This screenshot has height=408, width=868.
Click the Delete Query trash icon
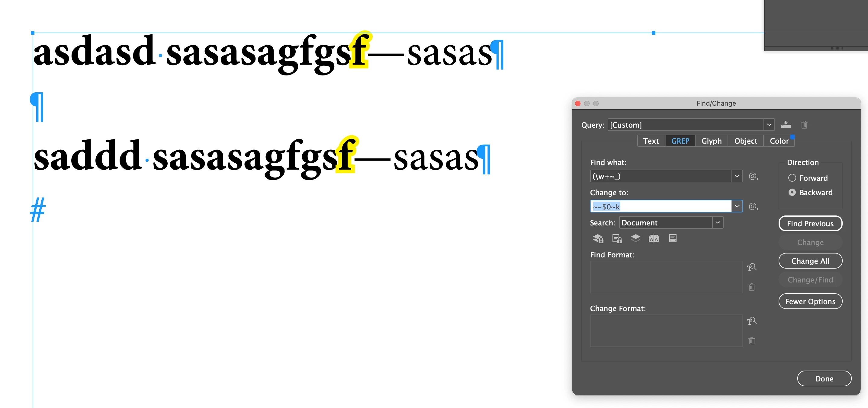(804, 125)
